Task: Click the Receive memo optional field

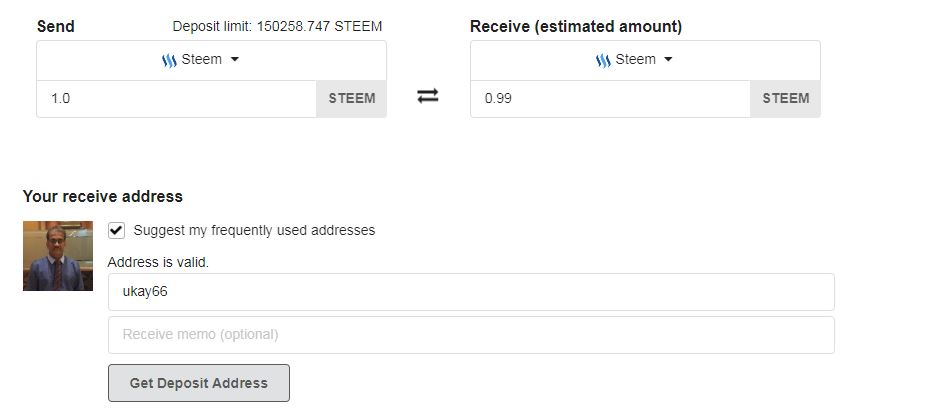Action: [x=471, y=335]
